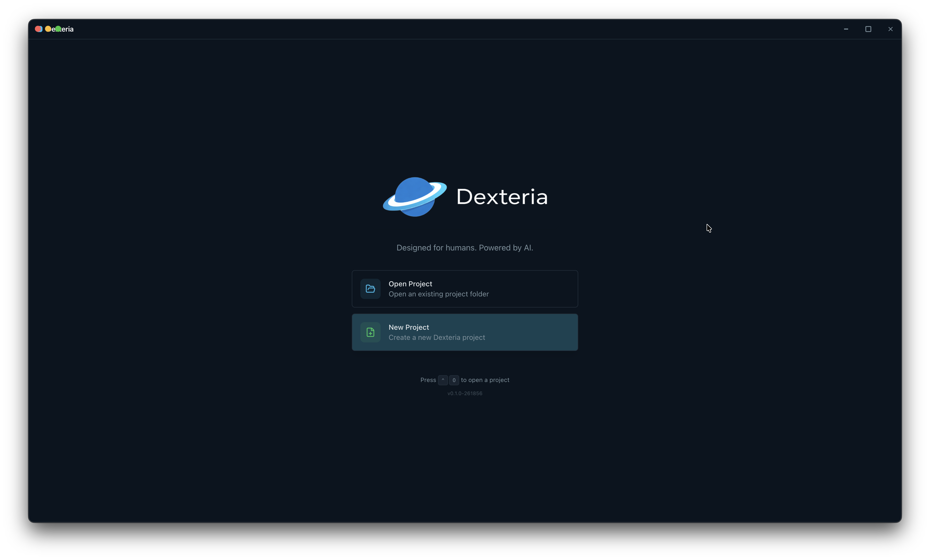Click the folder icon in Open Project
930x560 pixels.
pos(370,289)
